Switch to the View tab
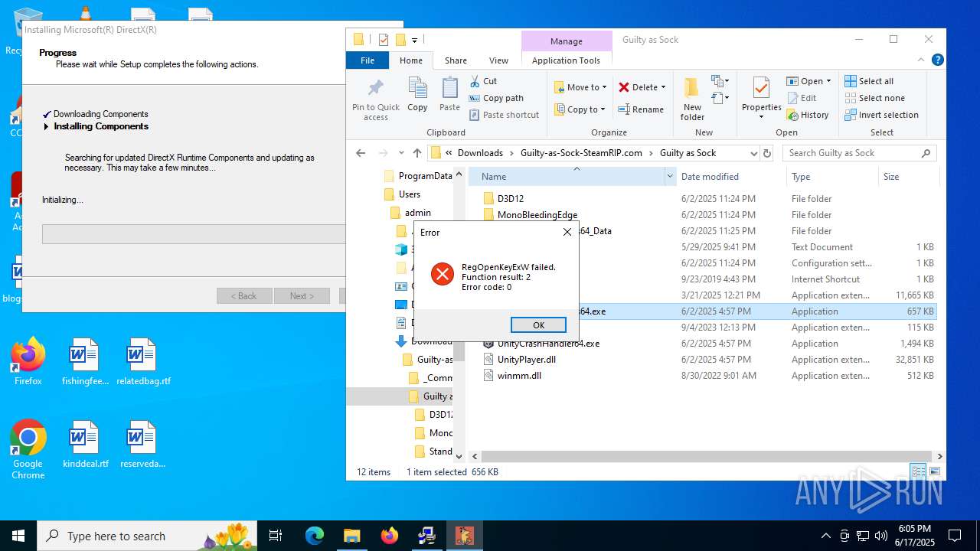The height and width of the screenshot is (551, 980). click(498, 60)
